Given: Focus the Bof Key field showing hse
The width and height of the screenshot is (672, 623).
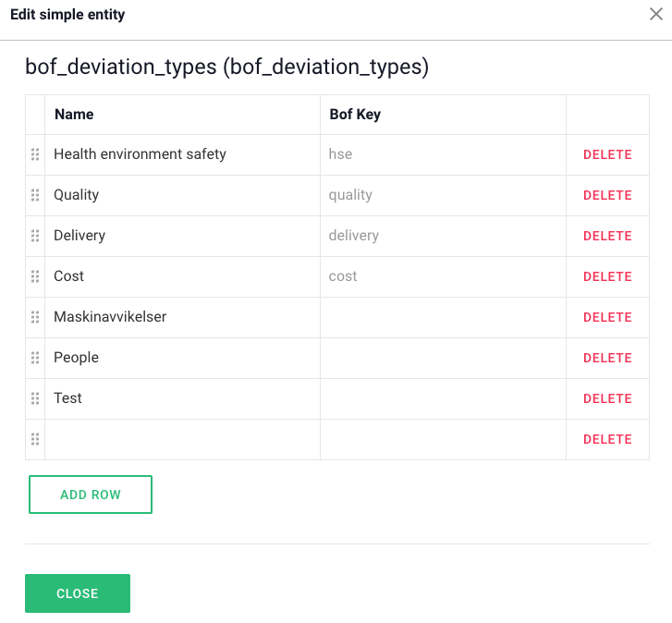Looking at the screenshot, I should (x=442, y=154).
